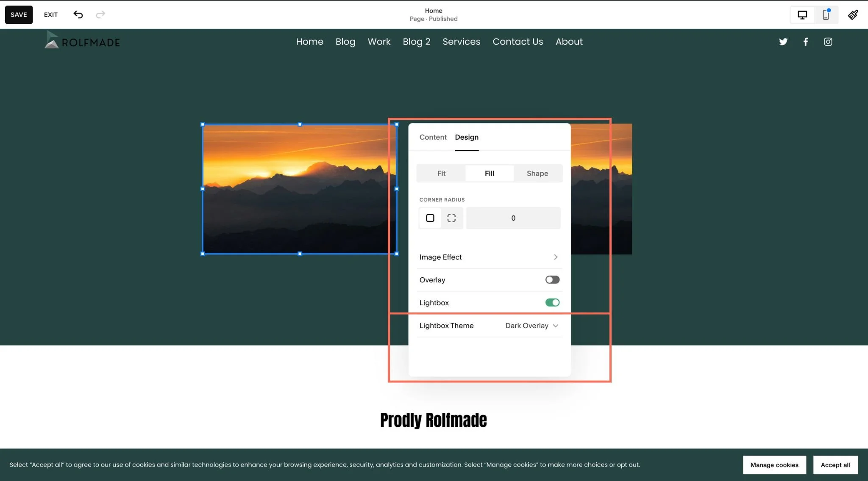Click the corner radius value field

click(x=513, y=218)
